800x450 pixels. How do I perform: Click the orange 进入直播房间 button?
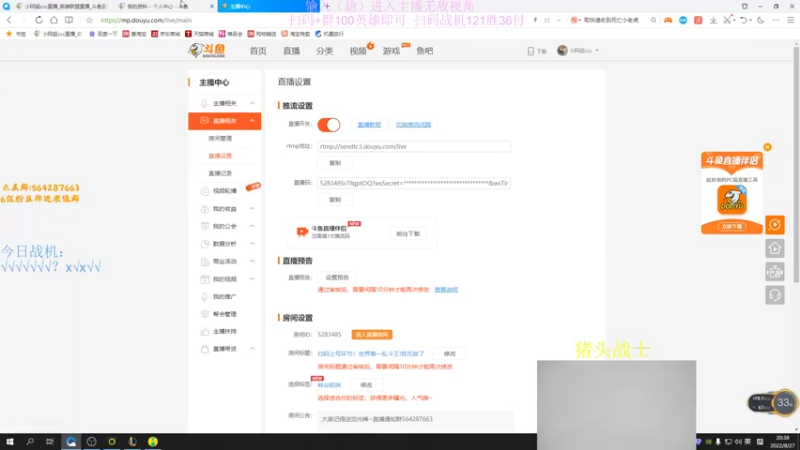click(372, 335)
